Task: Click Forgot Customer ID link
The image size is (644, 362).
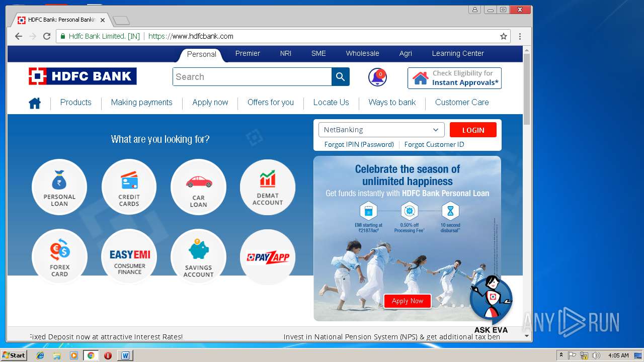Action: 434,144
